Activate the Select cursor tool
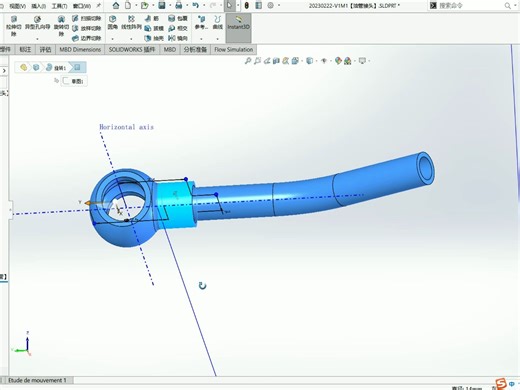This screenshot has width=520, height=390. 229,5
